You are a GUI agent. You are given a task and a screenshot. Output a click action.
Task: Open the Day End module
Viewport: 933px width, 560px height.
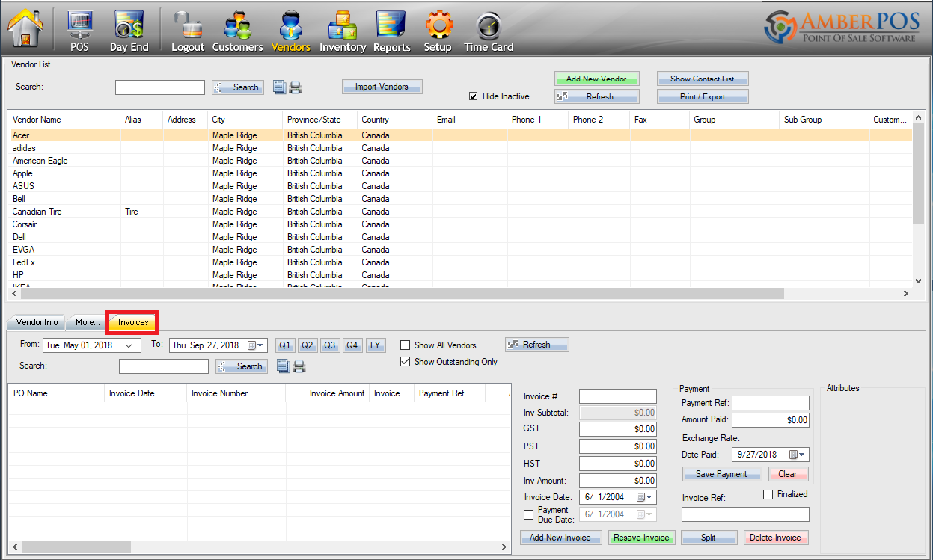coord(129,31)
